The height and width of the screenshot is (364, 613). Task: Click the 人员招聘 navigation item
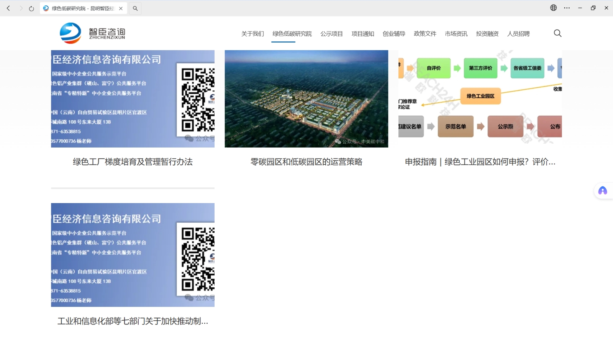tap(518, 34)
